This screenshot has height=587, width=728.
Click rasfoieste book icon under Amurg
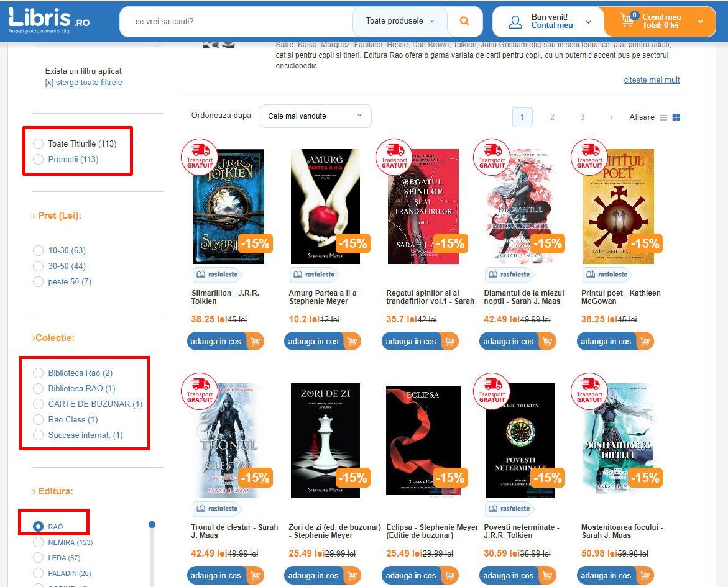(298, 275)
